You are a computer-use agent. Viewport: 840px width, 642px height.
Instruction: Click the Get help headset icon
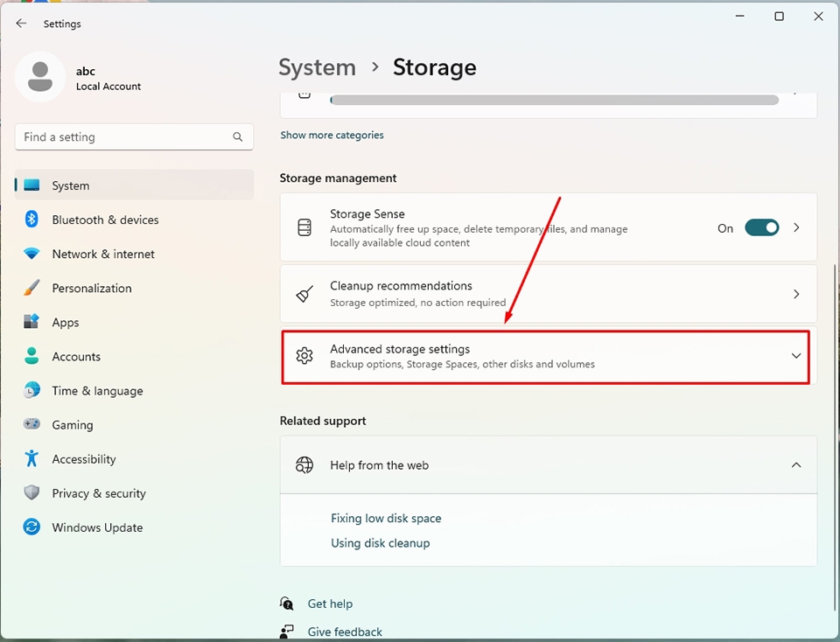(287, 604)
